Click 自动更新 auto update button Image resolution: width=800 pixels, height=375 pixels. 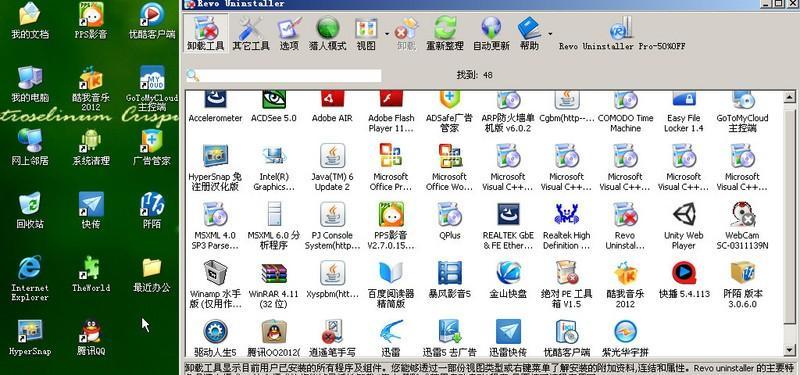491,33
